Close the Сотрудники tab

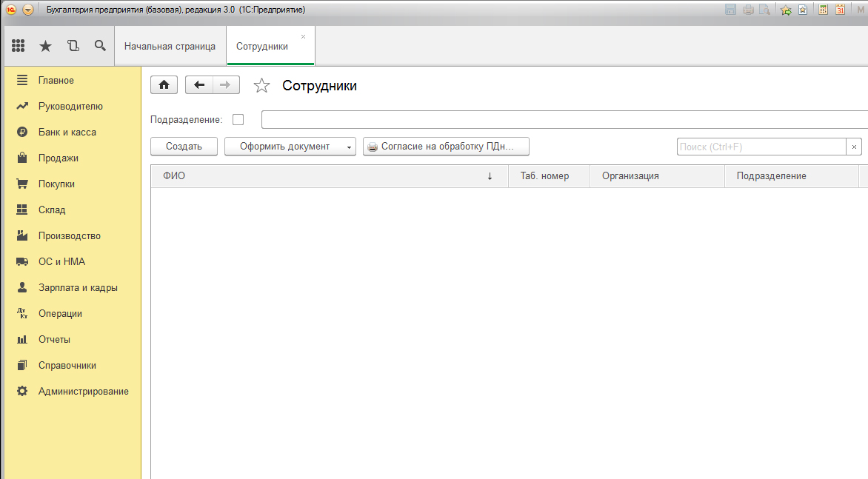[303, 36]
